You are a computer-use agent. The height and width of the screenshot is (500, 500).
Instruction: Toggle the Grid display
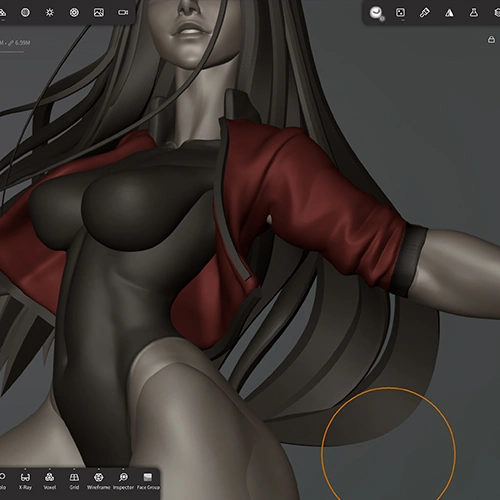74,481
